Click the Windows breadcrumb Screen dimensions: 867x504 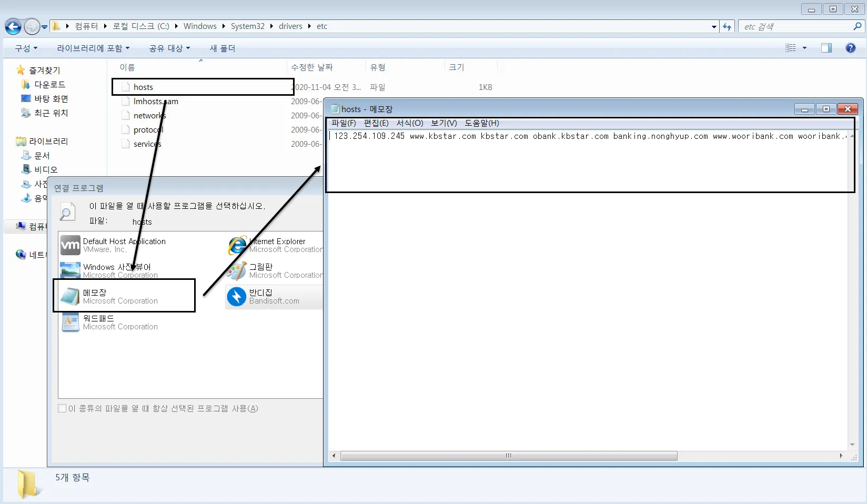(x=200, y=26)
